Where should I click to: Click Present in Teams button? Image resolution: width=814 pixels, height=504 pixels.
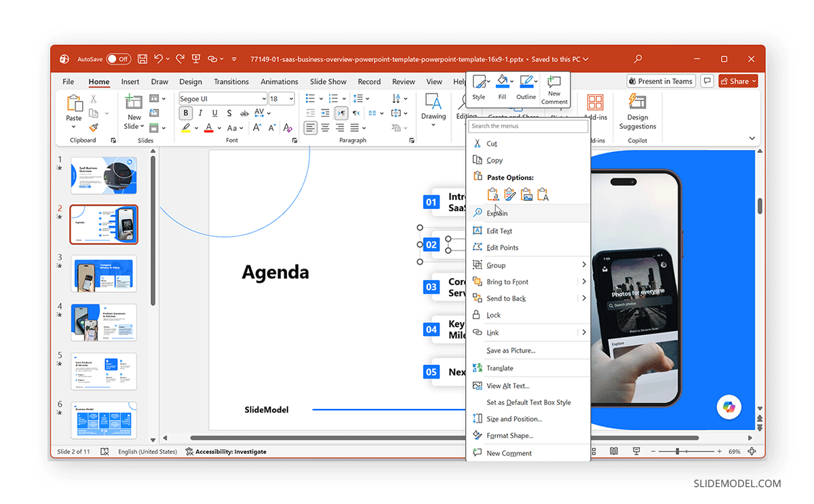click(661, 81)
